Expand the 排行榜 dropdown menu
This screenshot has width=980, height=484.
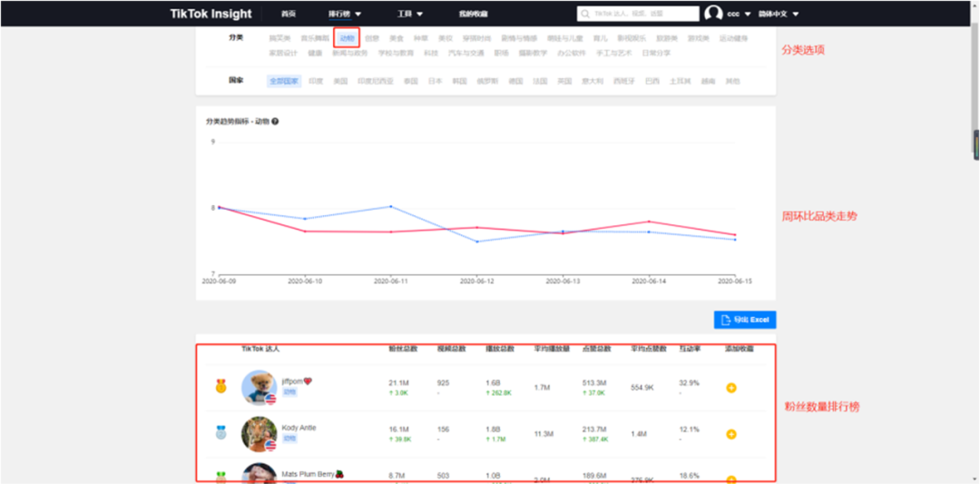345,14
